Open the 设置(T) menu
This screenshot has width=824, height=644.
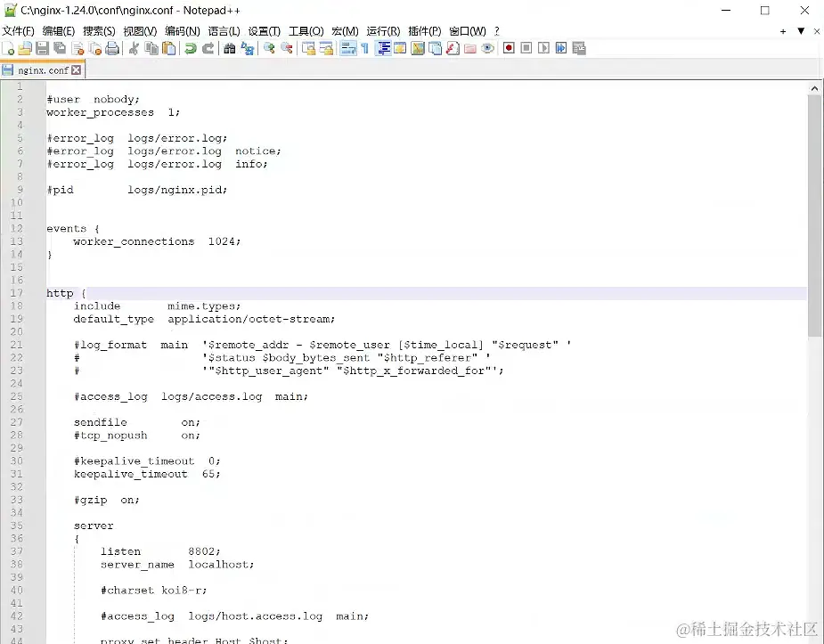pos(265,31)
